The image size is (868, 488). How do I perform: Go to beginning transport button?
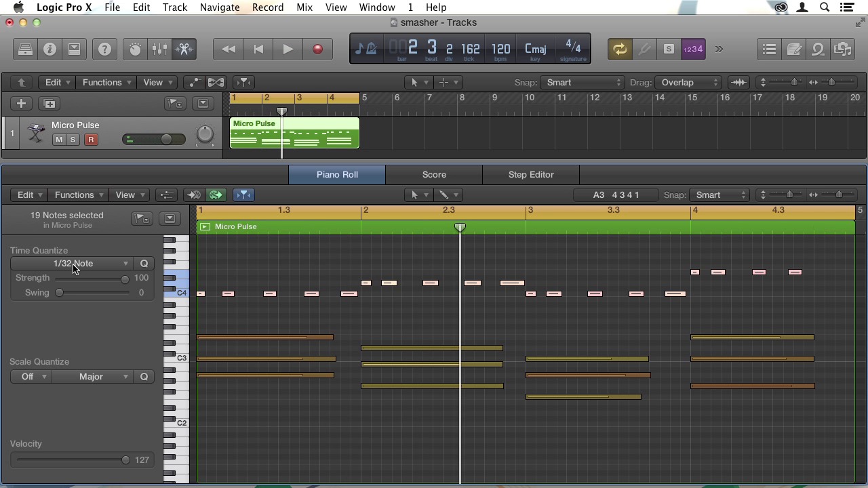click(x=258, y=49)
